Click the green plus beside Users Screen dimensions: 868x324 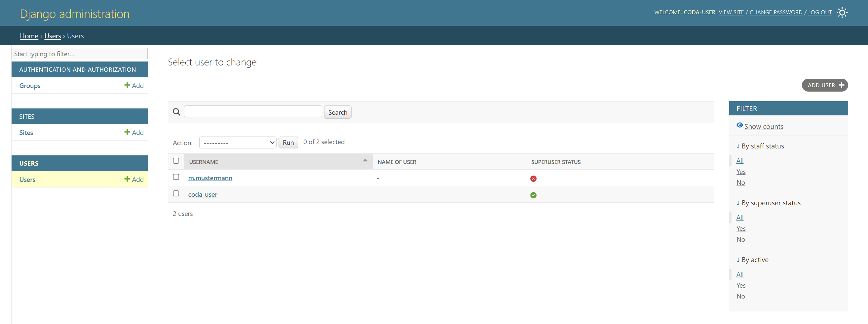coord(127,179)
